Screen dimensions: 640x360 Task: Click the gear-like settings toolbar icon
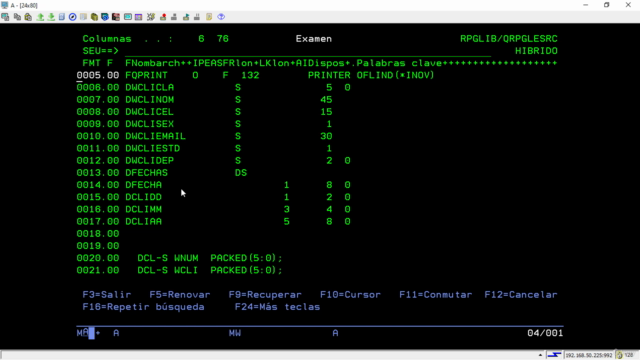point(151,17)
